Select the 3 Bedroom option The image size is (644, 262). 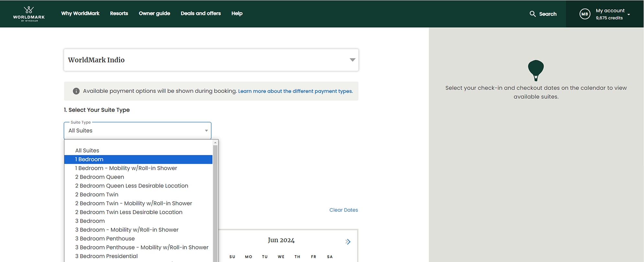coord(138,221)
